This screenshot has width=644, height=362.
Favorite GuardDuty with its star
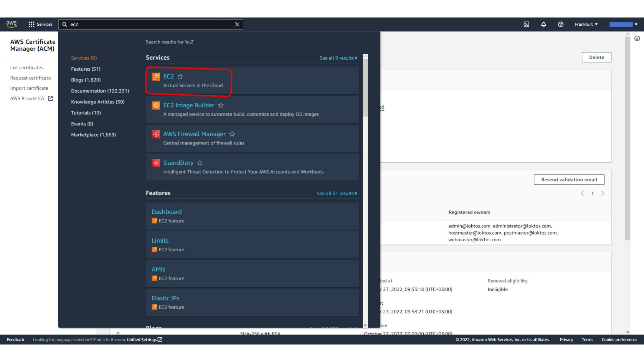(x=200, y=163)
